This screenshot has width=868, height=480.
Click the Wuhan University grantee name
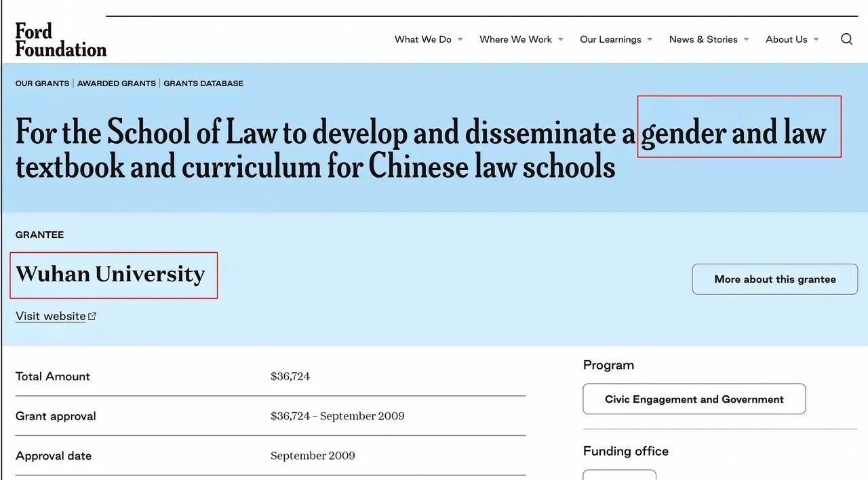click(111, 275)
